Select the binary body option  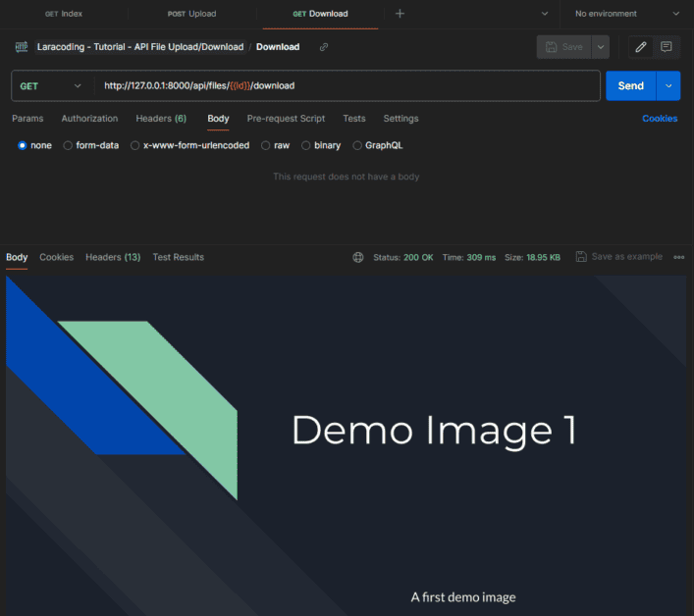coord(321,145)
